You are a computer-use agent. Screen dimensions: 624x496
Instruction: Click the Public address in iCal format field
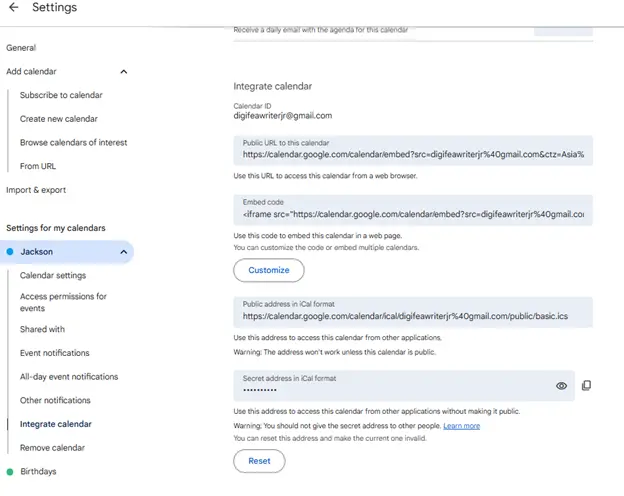tap(413, 312)
